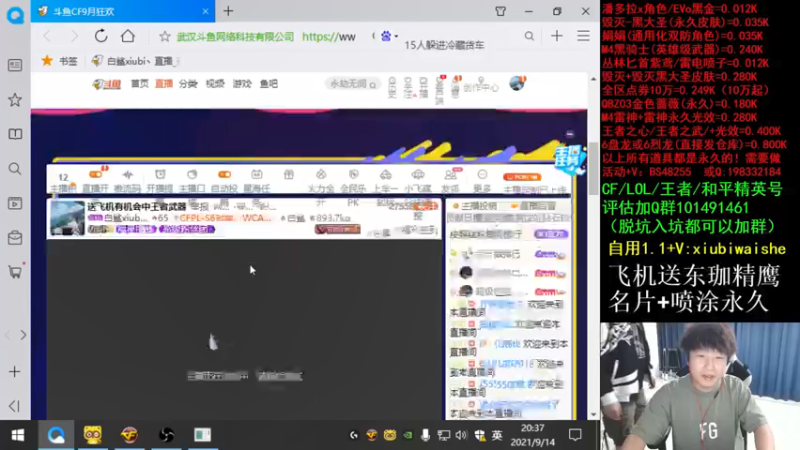Click the sidebar right chevron arrow
This screenshot has height=450, width=800.
pos(23,335)
